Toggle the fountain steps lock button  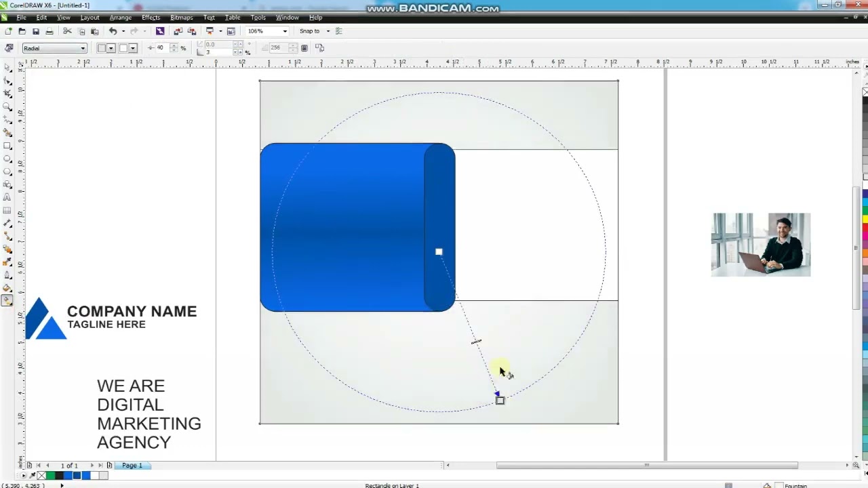coord(304,48)
